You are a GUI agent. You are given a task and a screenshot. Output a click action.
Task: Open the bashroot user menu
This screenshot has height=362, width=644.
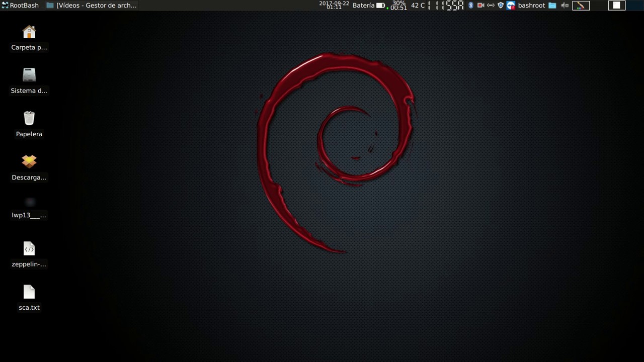coord(531,6)
